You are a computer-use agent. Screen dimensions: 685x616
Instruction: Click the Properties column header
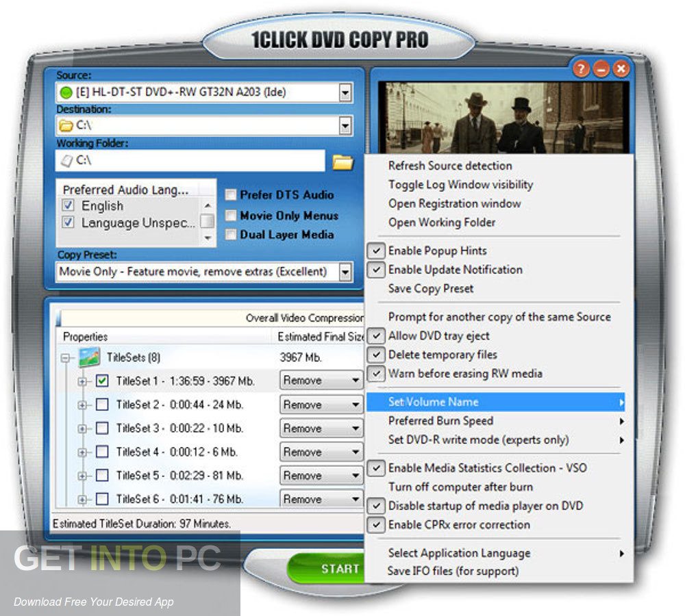coord(164,337)
